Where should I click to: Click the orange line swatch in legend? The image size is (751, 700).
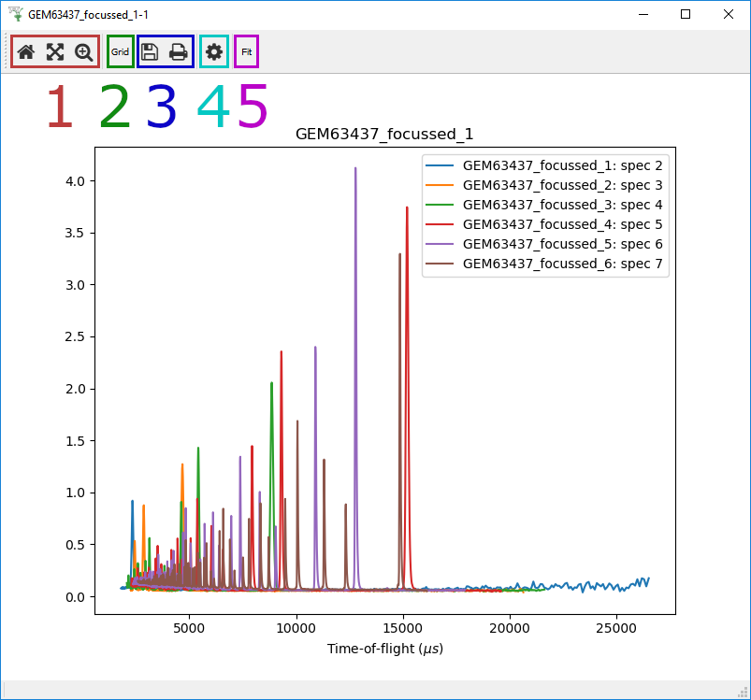pyautogui.click(x=440, y=185)
